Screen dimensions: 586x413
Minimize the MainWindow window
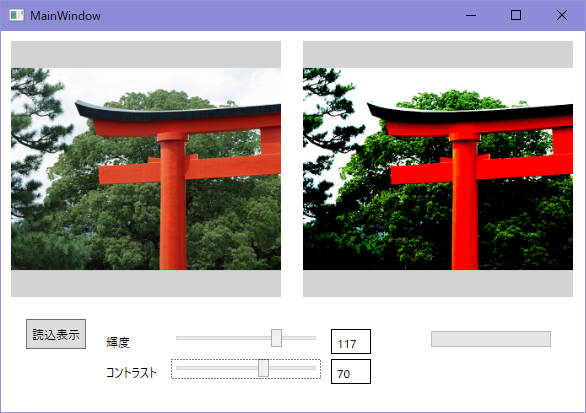tap(471, 15)
